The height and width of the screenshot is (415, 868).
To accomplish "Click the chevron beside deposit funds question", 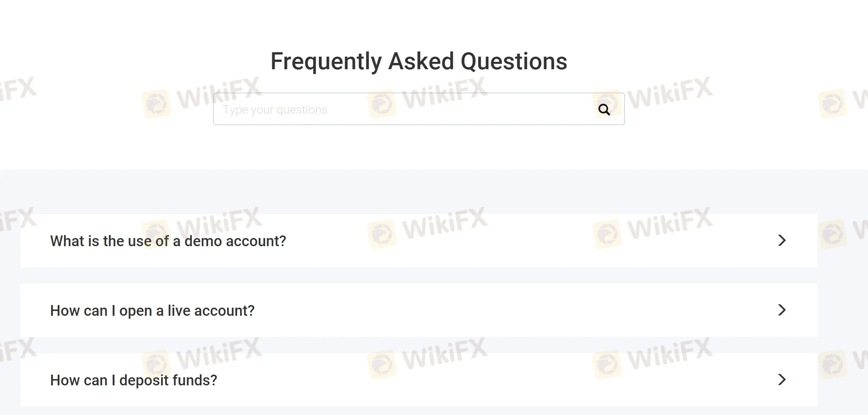I will pos(782,380).
